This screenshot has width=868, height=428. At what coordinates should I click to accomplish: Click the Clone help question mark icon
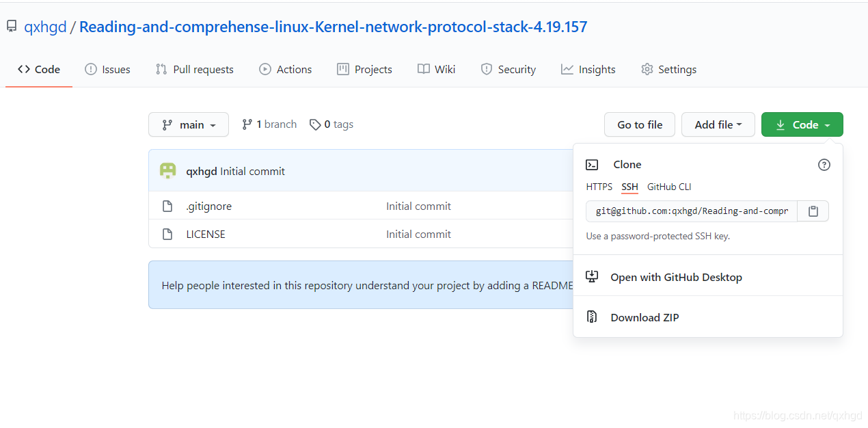824,165
